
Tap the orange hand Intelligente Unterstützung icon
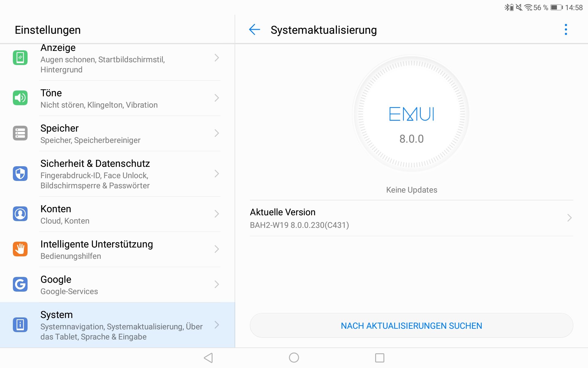20,249
